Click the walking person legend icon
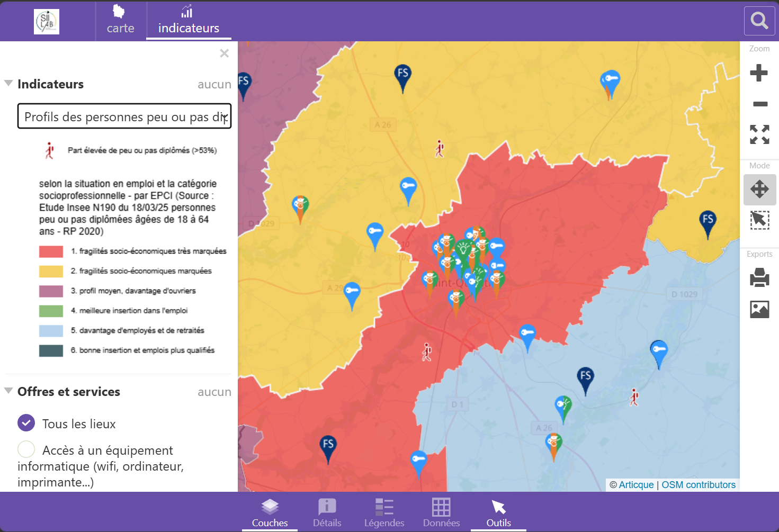This screenshot has width=779, height=532. (x=50, y=150)
